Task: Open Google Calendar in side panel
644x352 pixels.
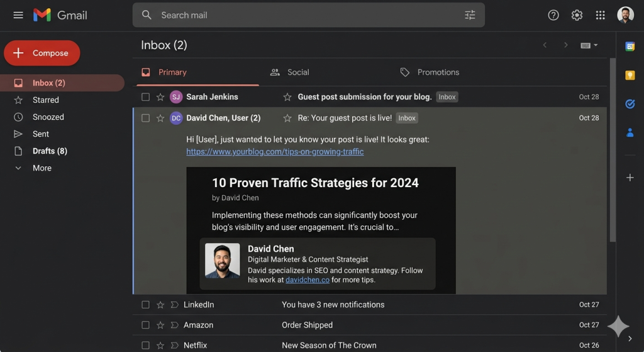Action: click(x=630, y=46)
